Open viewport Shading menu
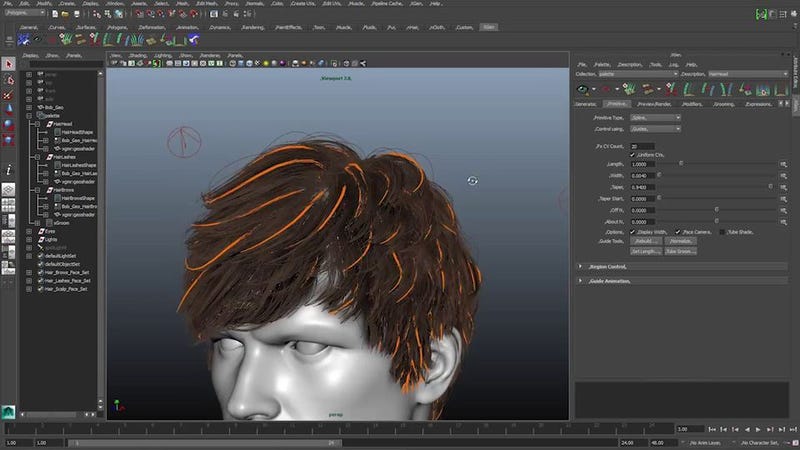The width and height of the screenshot is (800, 450). [138, 56]
